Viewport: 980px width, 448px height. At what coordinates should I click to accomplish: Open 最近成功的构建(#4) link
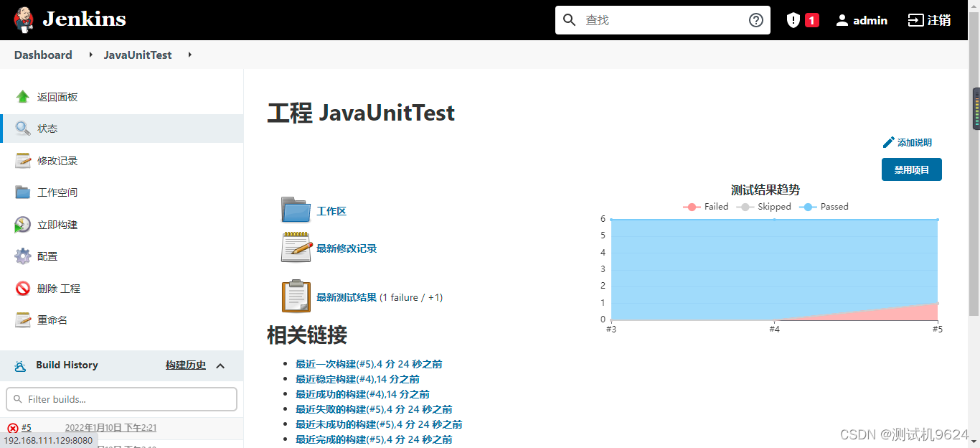pos(362,394)
